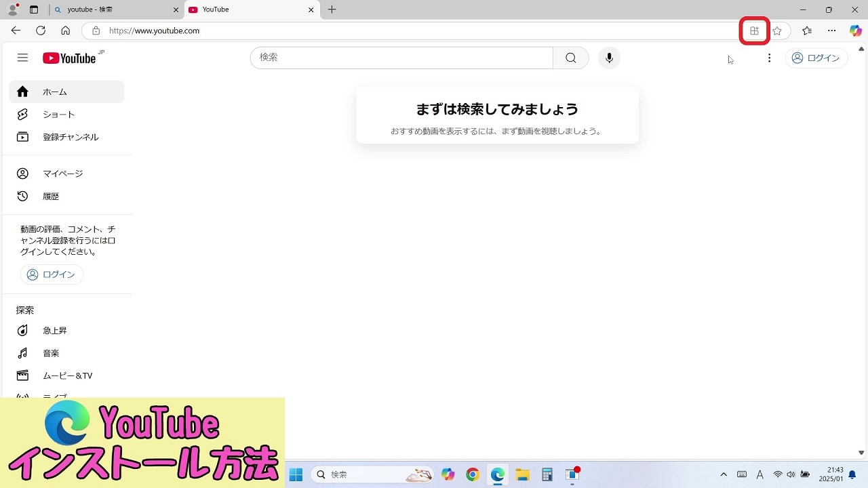Screen dimensions: 868x488
Task: Click the magnifier search button
Action: click(x=571, y=58)
